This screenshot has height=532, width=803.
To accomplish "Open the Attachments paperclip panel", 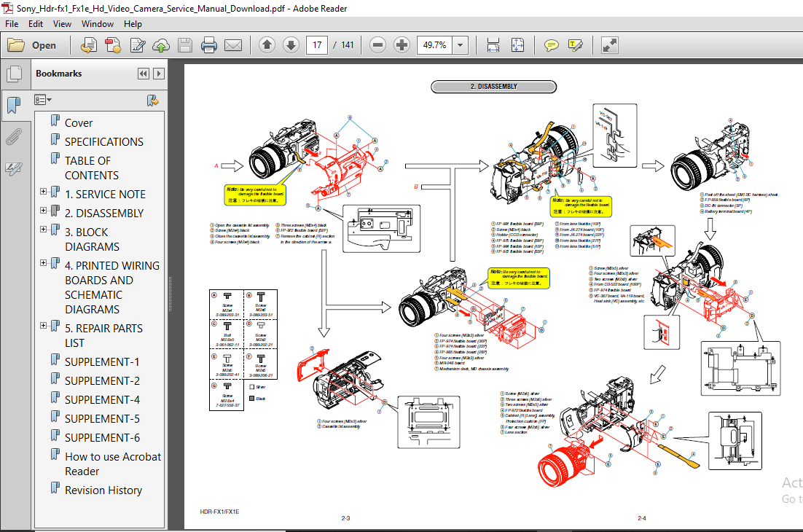I will coord(15,137).
